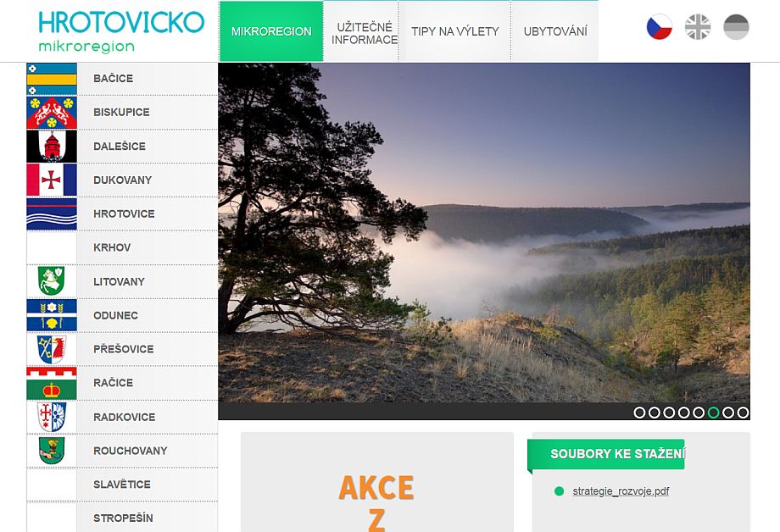Screen dimensions: 780x532
Task: Open the Tipy na výlety menu
Action: pos(454,31)
